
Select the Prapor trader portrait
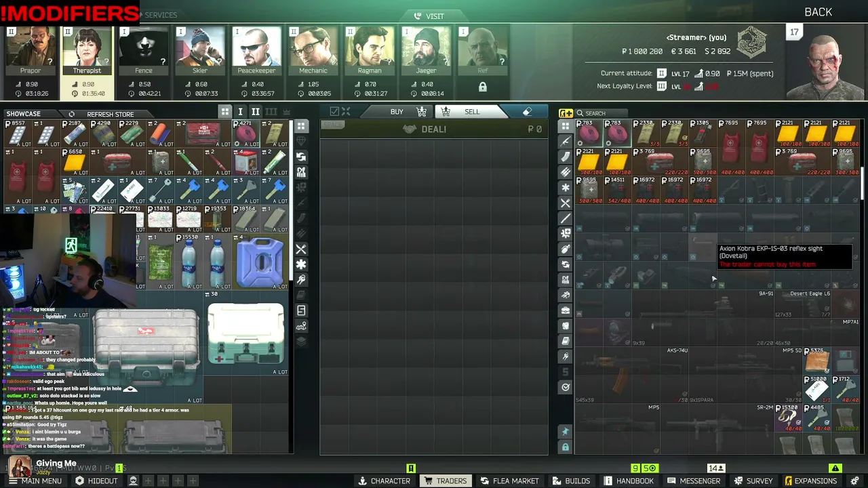click(x=31, y=51)
